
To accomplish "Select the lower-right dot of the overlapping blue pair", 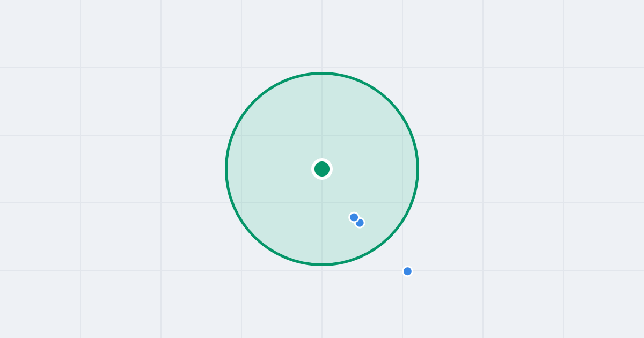I will tap(360, 223).
